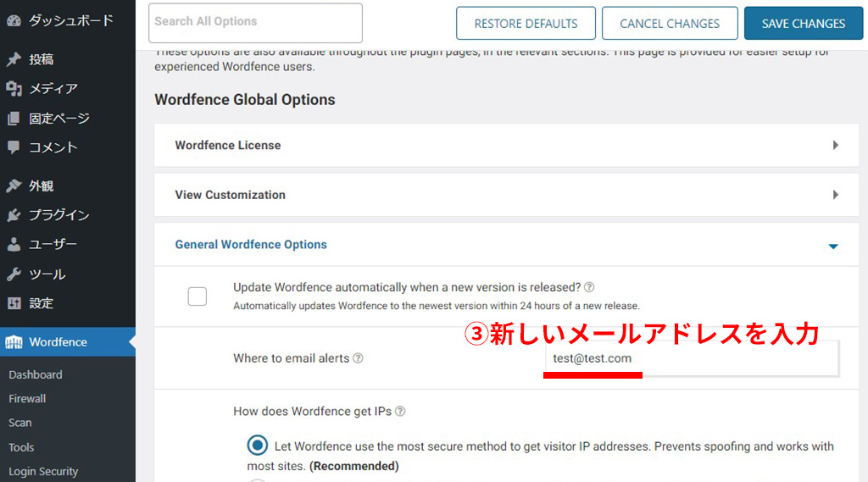Go to Wordfence Dashboard submenu
This screenshot has height=482, width=868.
click(x=36, y=374)
